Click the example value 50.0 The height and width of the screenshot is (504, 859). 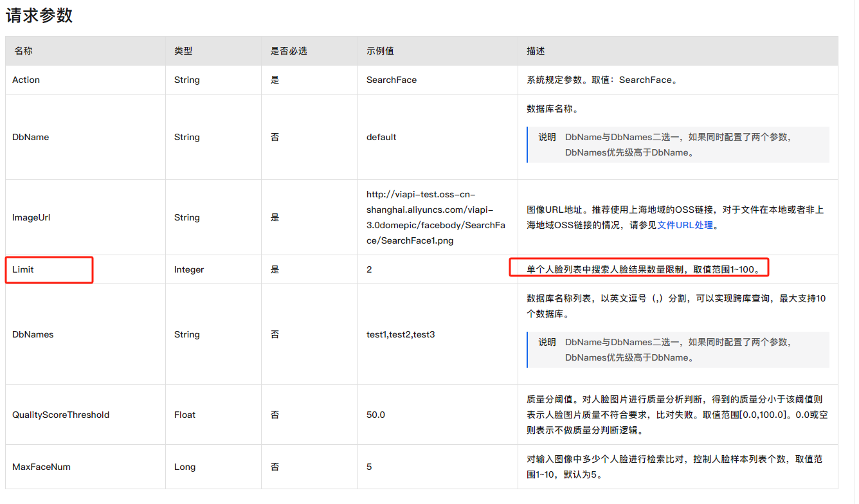(375, 415)
